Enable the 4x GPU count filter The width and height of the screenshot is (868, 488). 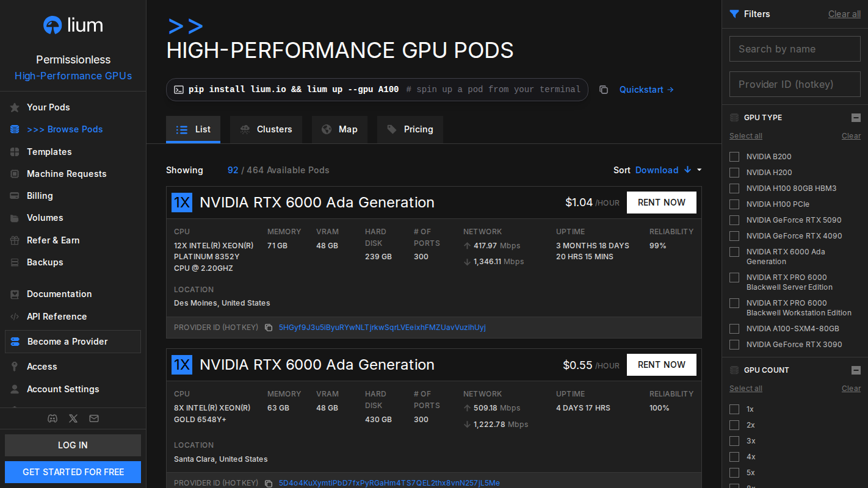[x=734, y=457]
